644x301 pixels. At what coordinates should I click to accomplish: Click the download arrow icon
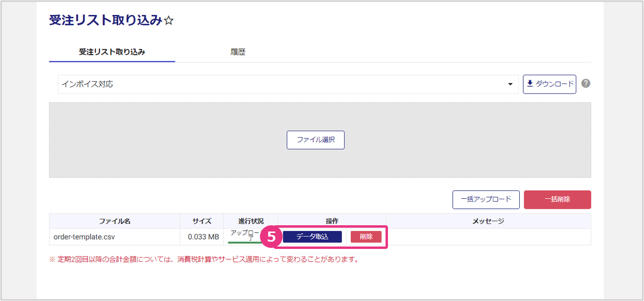pos(530,83)
